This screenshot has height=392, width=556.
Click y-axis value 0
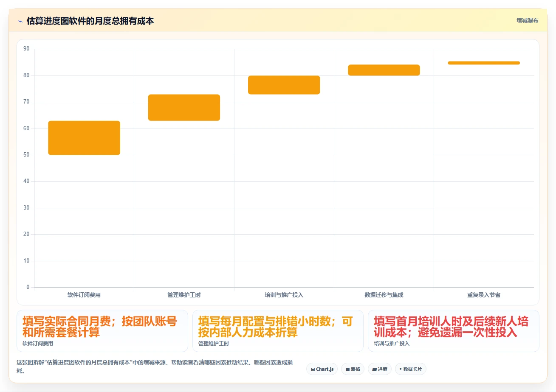28,287
